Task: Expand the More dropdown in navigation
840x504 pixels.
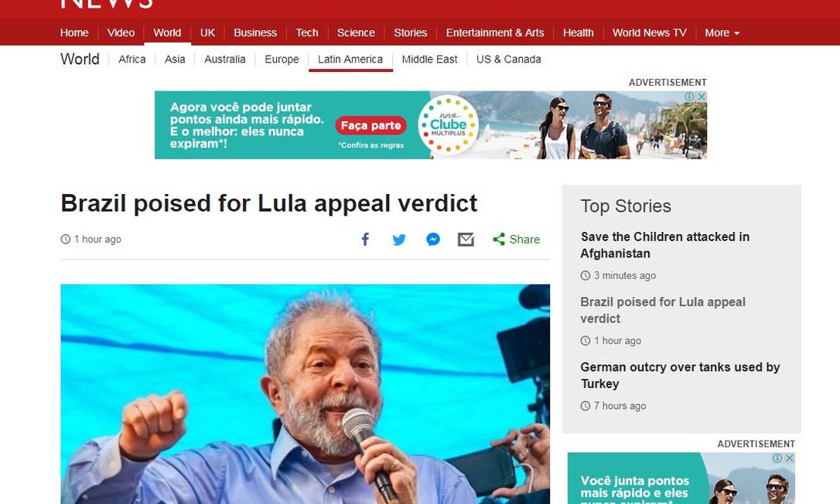Action: tap(722, 32)
